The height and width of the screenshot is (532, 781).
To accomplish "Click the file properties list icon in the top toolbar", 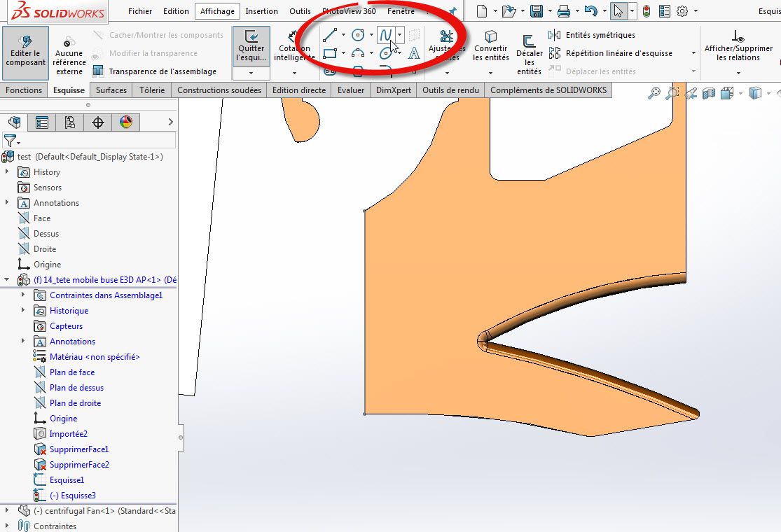I will coord(665,11).
